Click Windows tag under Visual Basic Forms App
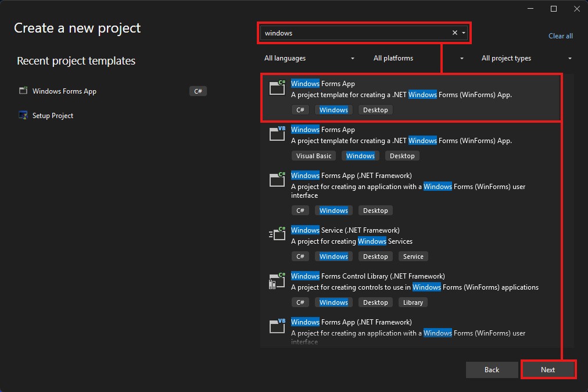This screenshot has width=588, height=392. point(360,156)
